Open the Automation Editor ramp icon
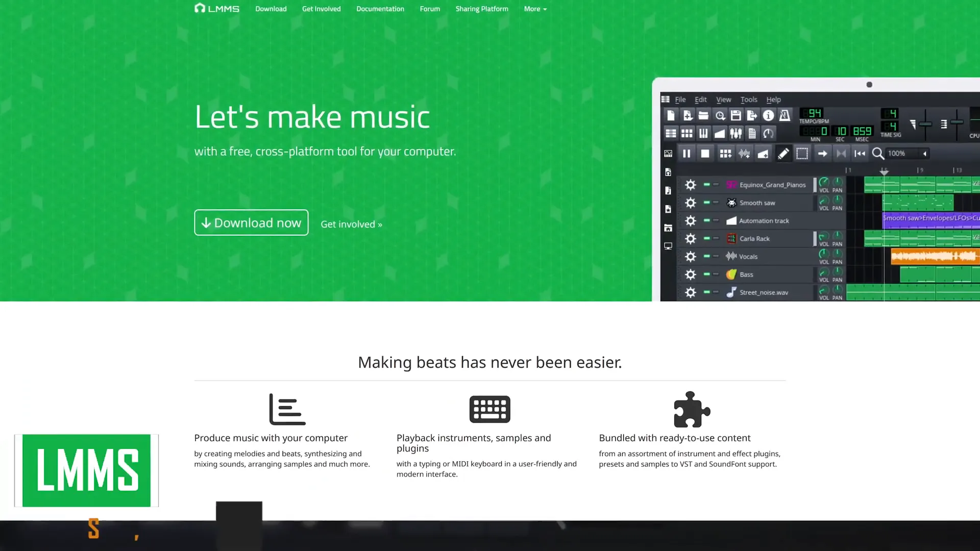This screenshot has height=551, width=980. (x=720, y=133)
